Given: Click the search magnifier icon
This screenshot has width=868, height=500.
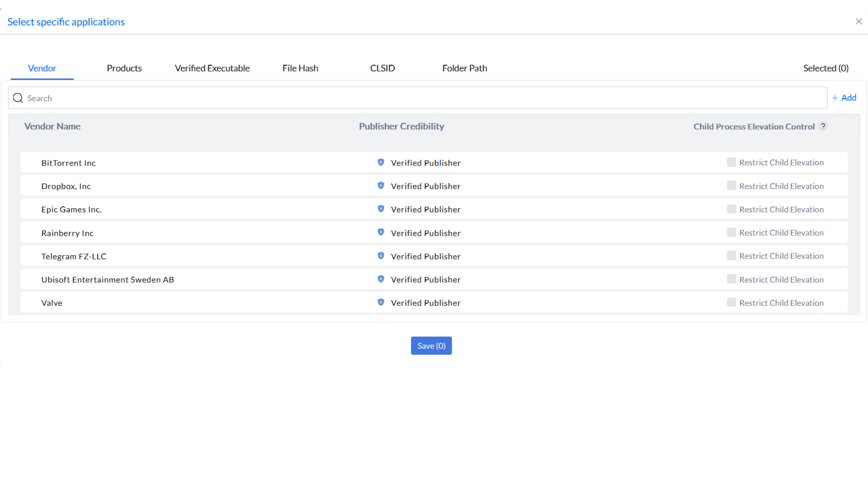Looking at the screenshot, I should tap(18, 98).
